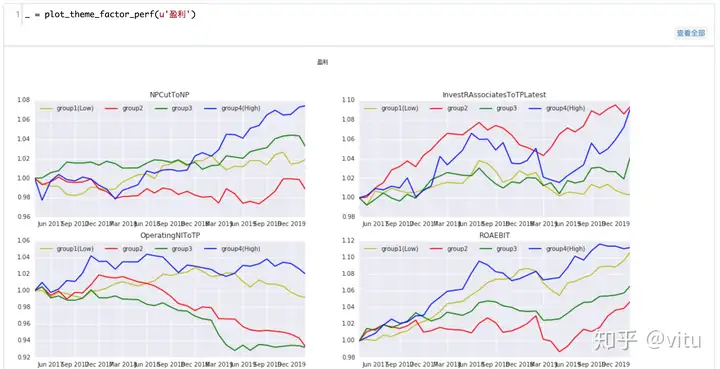Click group4(High) blue swatch in InvestRAssociatesToTPLatest legend

[536, 109]
